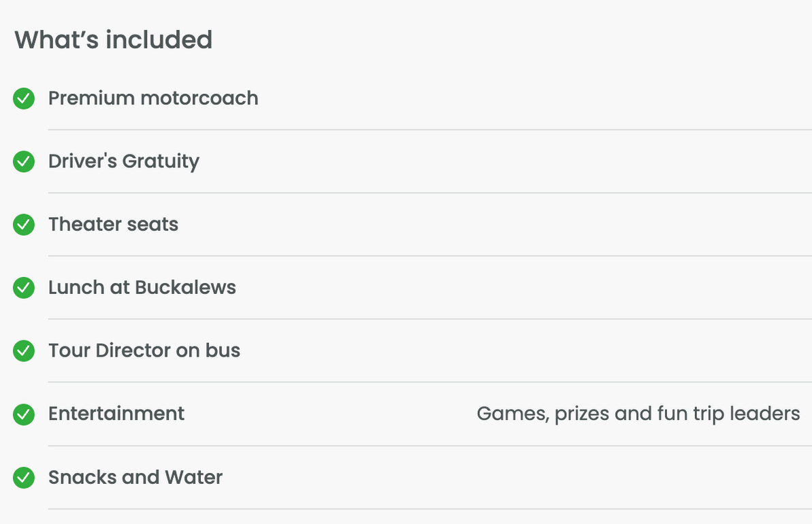Click the checkmark next to Snacks and Water

(x=24, y=478)
